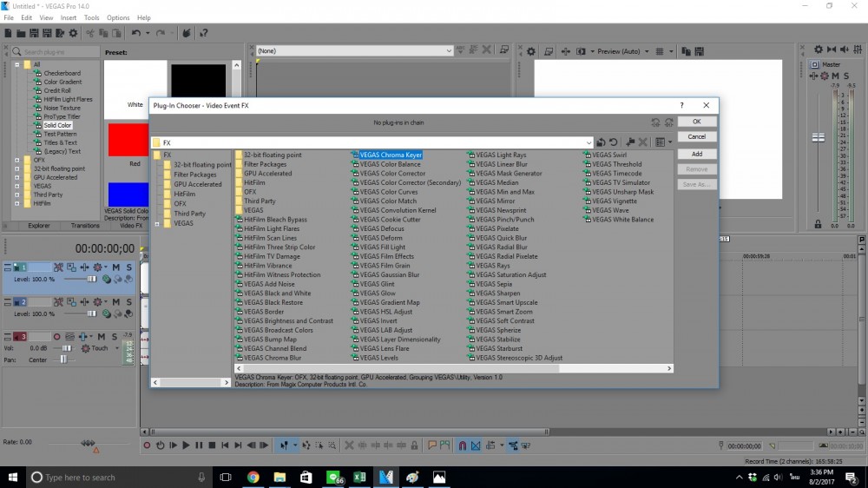Open File Explorer from the taskbar
The width and height of the screenshot is (868, 488).
279,478
